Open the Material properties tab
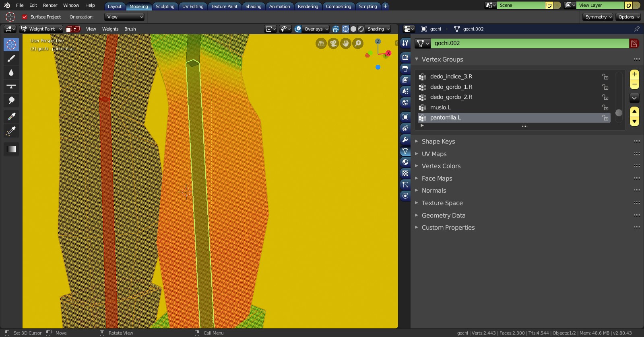The image size is (644, 337). click(405, 162)
